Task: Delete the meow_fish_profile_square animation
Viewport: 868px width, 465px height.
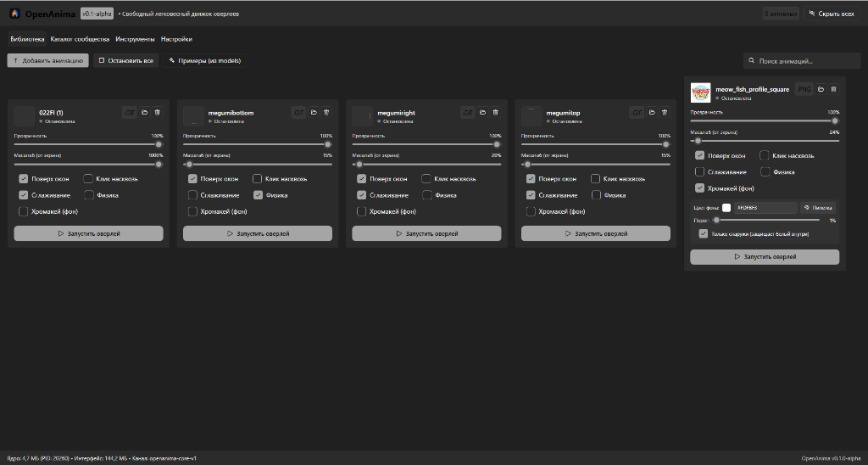Action: [x=834, y=89]
